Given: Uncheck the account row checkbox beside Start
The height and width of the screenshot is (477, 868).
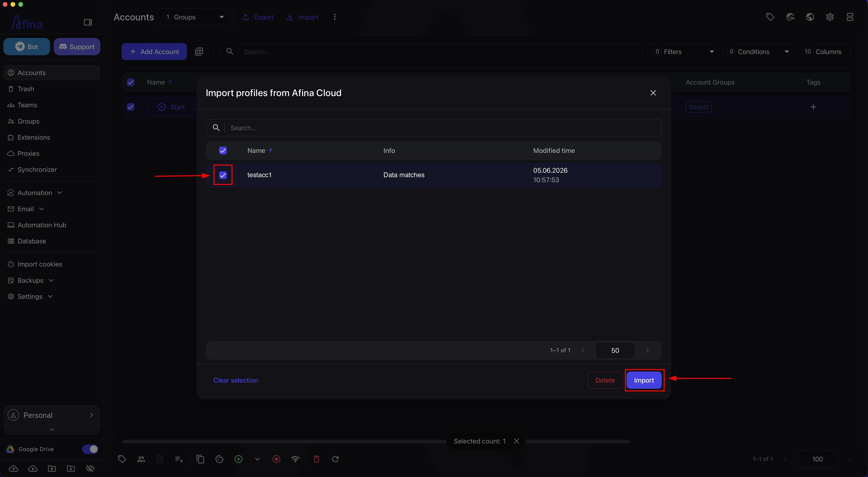Looking at the screenshot, I should point(130,107).
